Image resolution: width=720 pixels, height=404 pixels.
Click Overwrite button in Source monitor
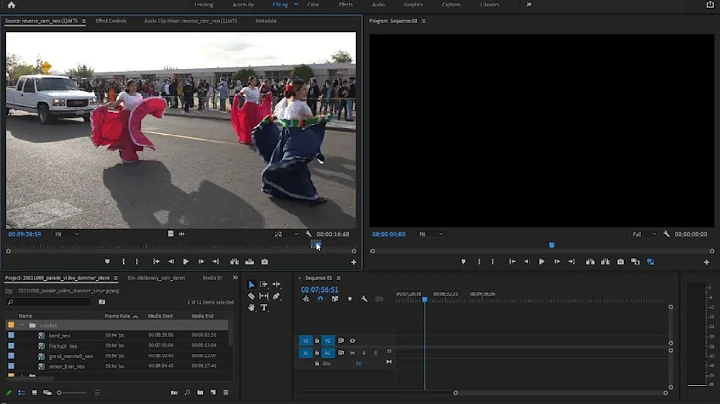(x=249, y=262)
